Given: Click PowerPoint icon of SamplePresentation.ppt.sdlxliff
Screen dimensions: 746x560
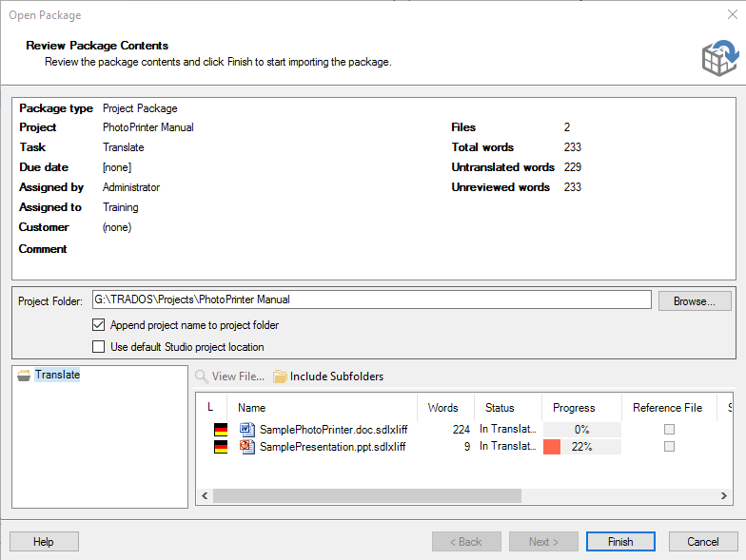Looking at the screenshot, I should pos(247,447).
